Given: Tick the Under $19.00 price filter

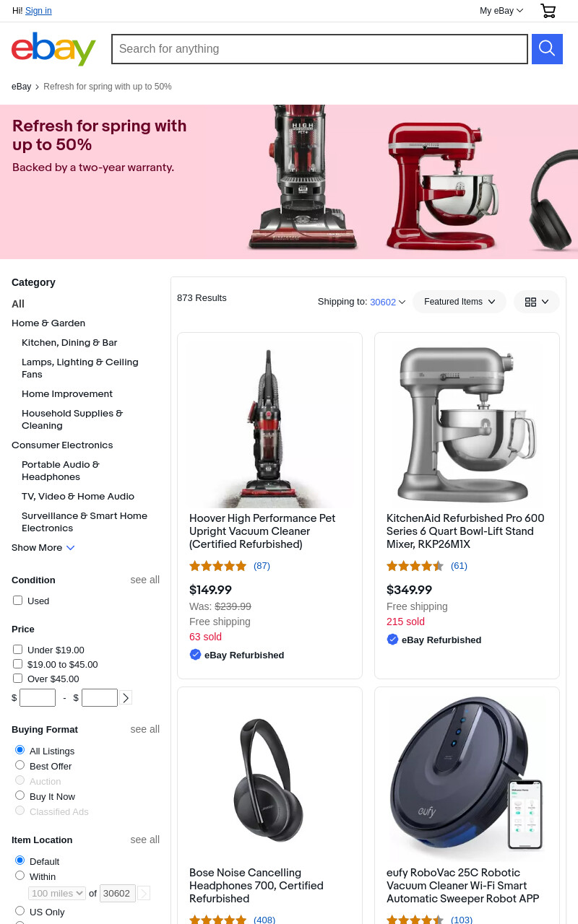Looking at the screenshot, I should coord(18,650).
